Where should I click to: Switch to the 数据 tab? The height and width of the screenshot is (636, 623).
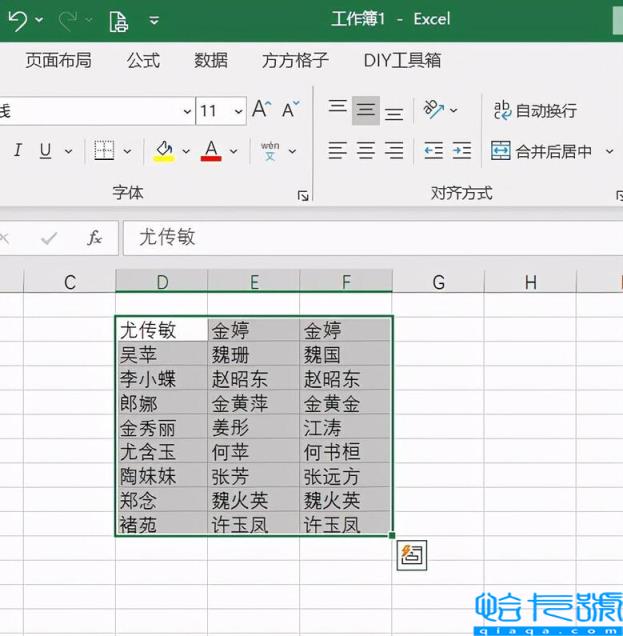[211, 60]
